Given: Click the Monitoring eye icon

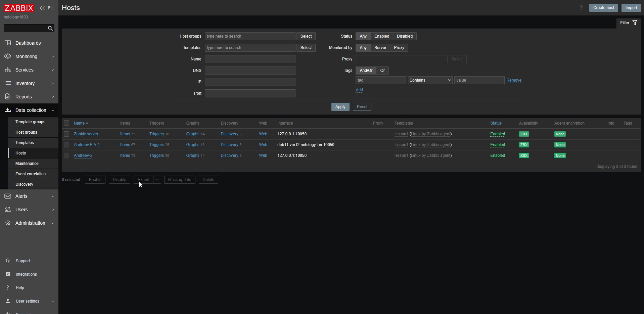Looking at the screenshot, I should coord(8,56).
